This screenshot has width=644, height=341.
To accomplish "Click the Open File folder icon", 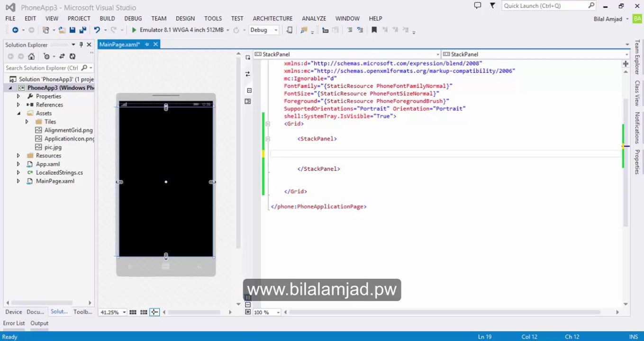I will point(62,30).
